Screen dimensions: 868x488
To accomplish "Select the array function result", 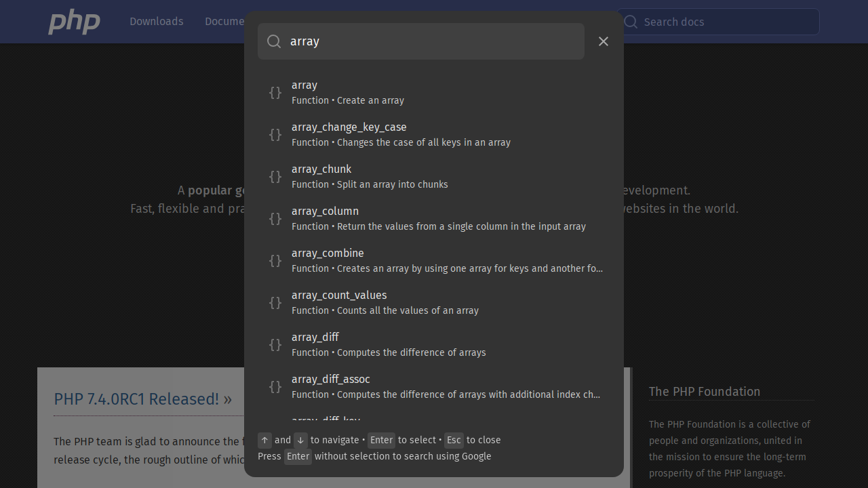I will 434,92.
